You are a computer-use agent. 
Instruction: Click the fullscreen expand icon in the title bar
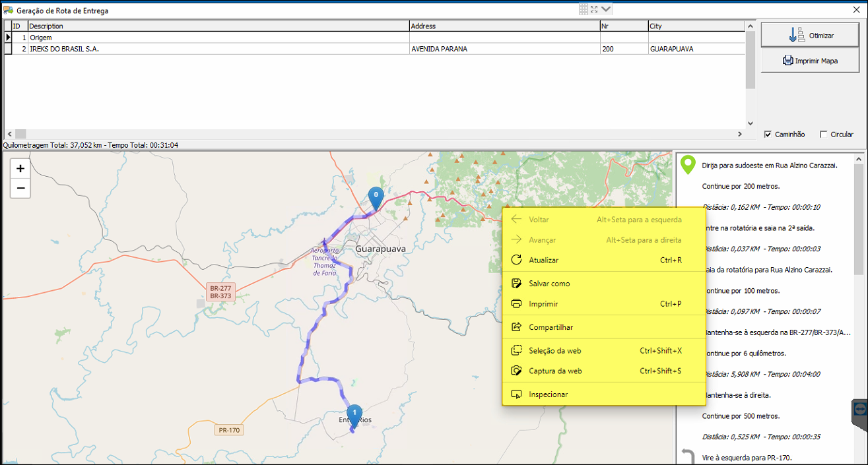594,9
